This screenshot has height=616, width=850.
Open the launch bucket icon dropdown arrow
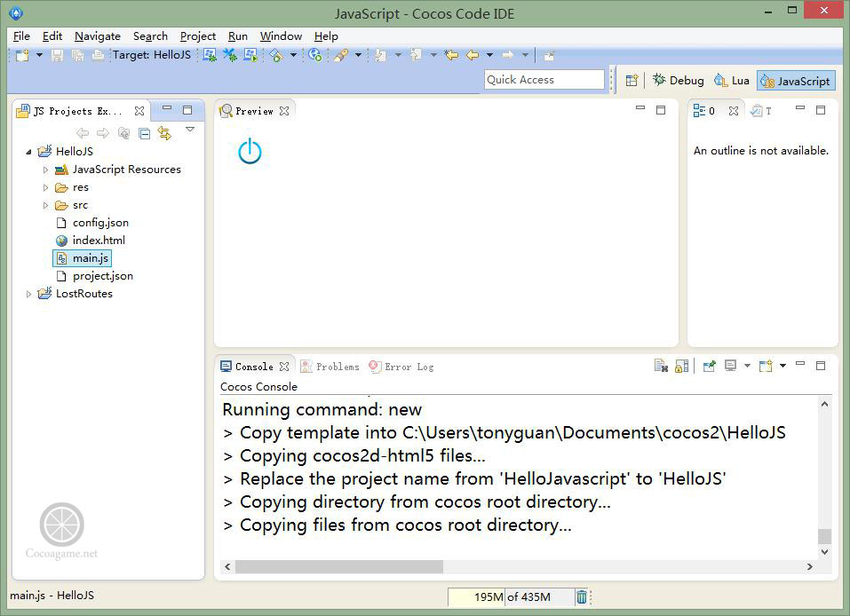click(293, 55)
